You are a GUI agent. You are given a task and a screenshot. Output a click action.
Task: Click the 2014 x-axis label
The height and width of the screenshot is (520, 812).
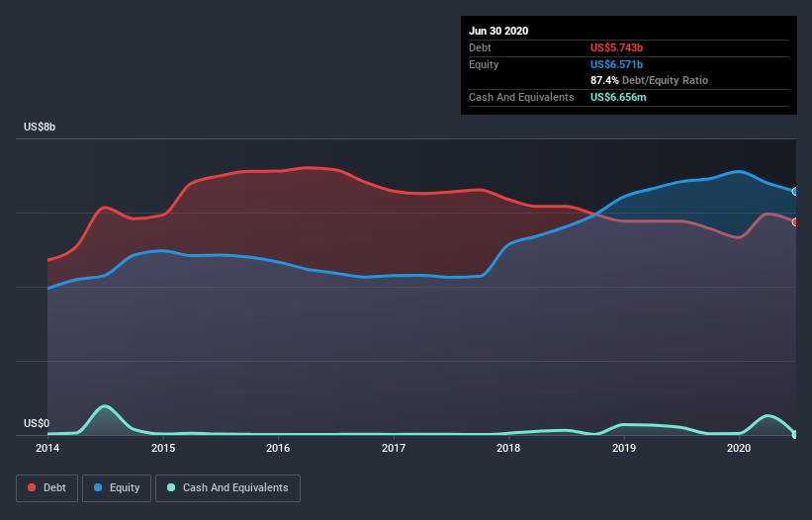[47, 448]
